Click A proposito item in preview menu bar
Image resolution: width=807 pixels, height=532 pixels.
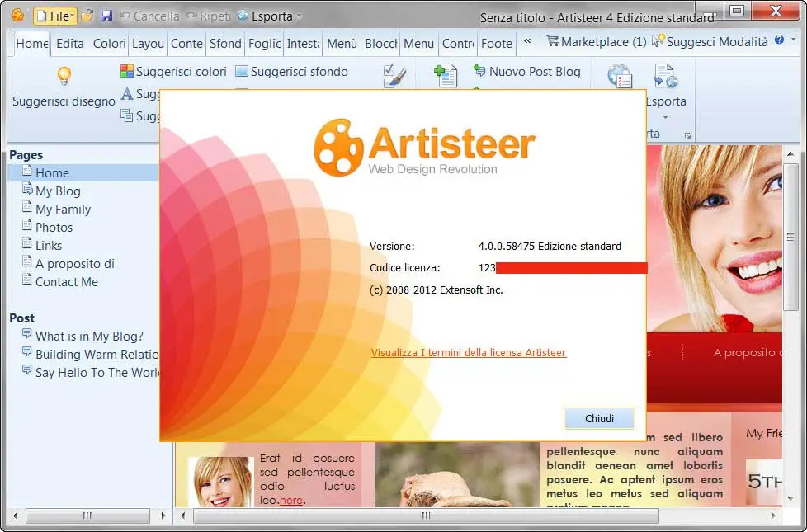(x=748, y=352)
